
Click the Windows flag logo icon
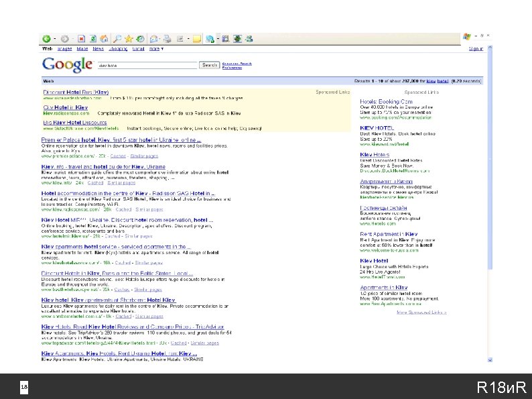point(467,36)
